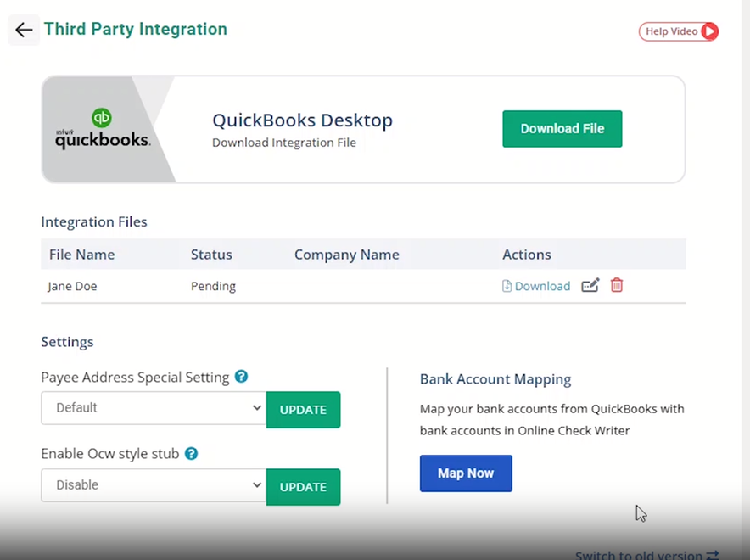Viewport: 750px width, 560px height.
Task: Update the Payee Address Special Setting
Action: (303, 410)
